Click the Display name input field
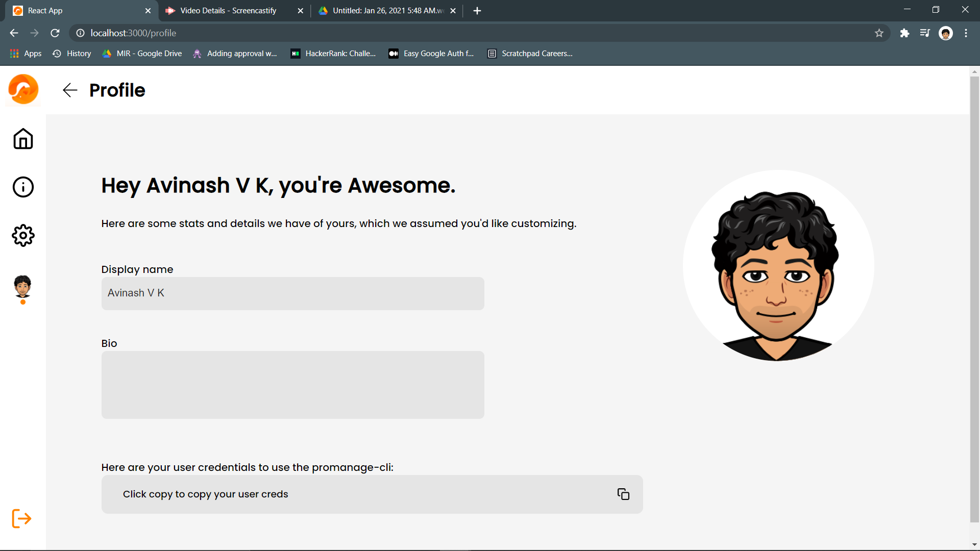The image size is (980, 551). click(292, 293)
